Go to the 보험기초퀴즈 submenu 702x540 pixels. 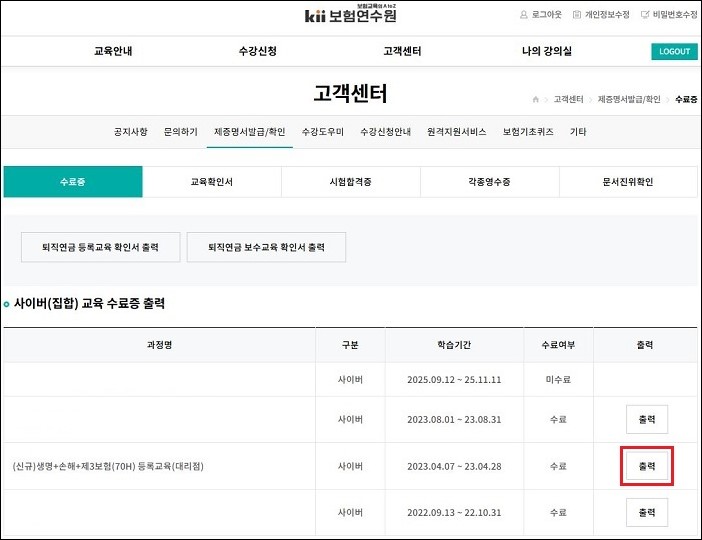(x=528, y=132)
